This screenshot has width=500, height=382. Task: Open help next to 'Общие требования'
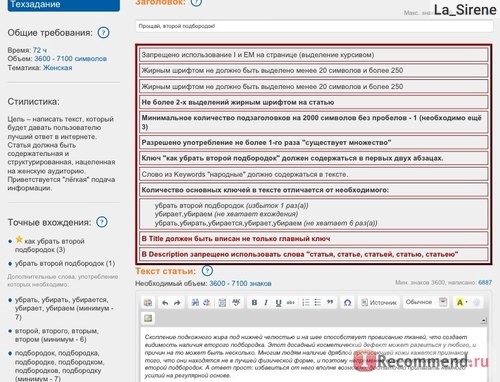[103, 33]
